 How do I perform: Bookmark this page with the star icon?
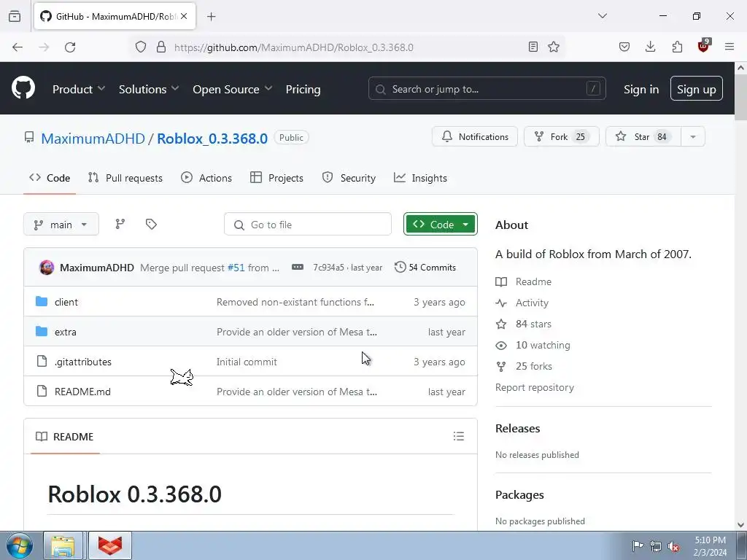click(x=554, y=47)
